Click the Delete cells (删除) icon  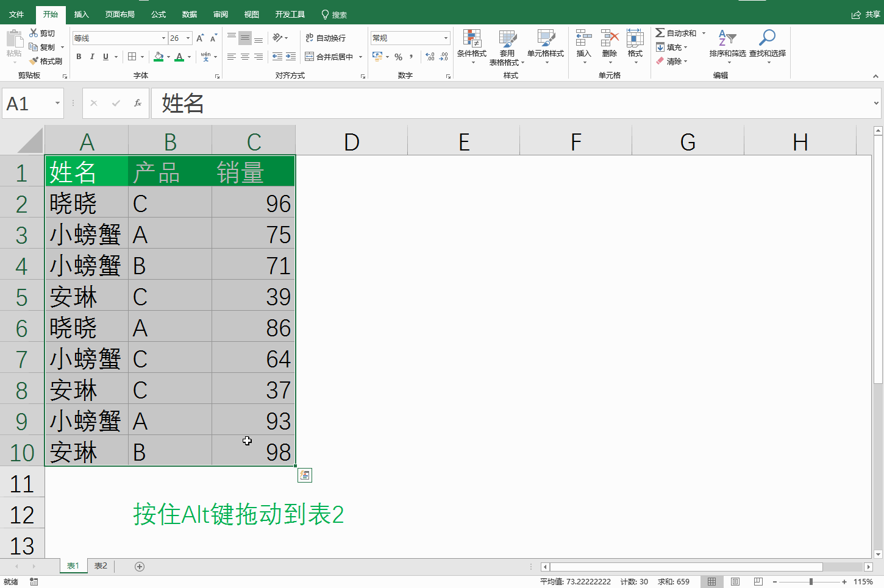click(x=610, y=38)
